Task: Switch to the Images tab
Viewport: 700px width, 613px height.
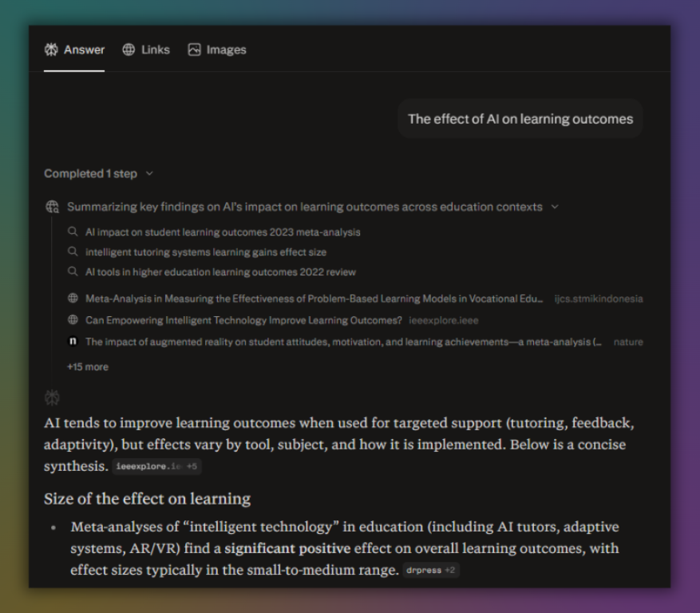Action: 217,49
